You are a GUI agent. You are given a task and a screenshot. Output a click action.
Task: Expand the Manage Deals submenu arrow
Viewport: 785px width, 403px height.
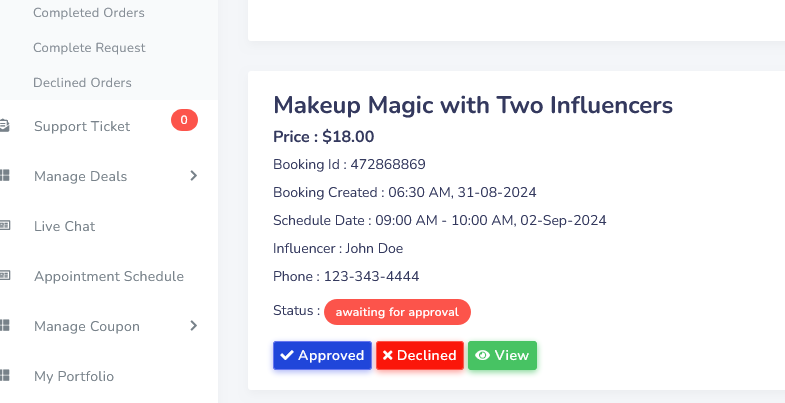194,176
